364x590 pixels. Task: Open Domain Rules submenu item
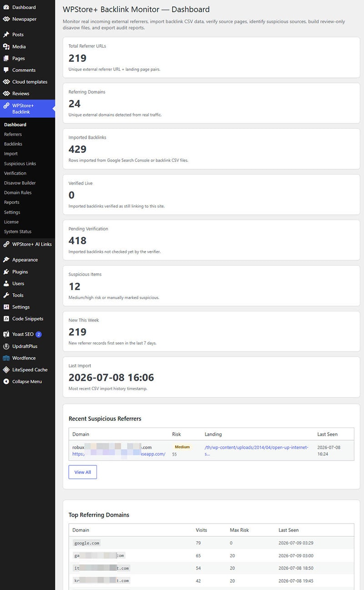[18, 193]
